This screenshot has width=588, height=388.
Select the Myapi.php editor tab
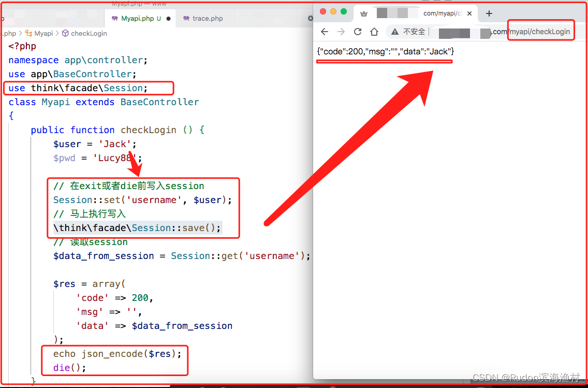coord(138,18)
